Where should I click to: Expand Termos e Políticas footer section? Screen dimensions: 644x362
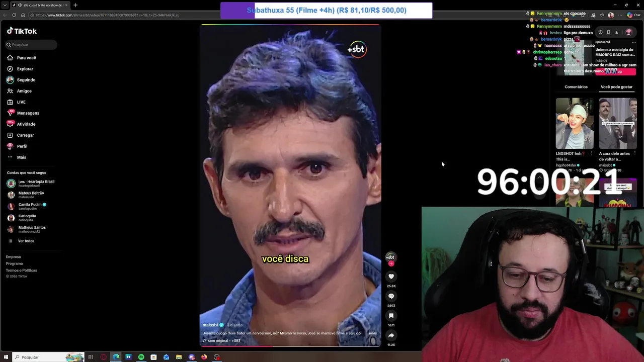[x=22, y=270]
